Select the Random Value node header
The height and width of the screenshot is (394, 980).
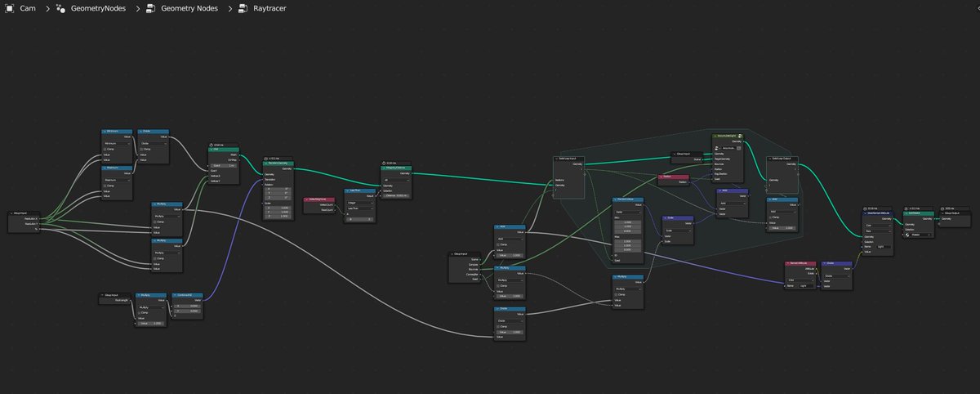pos(628,199)
